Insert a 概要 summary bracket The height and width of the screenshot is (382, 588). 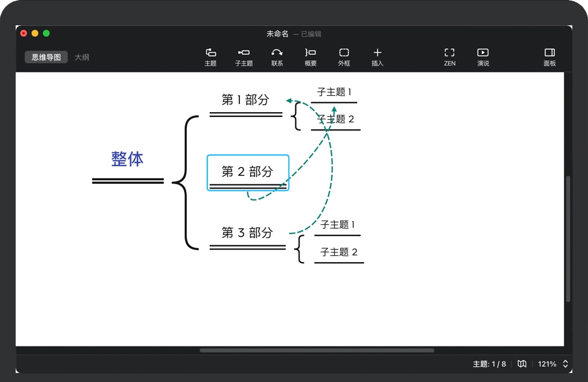click(310, 57)
